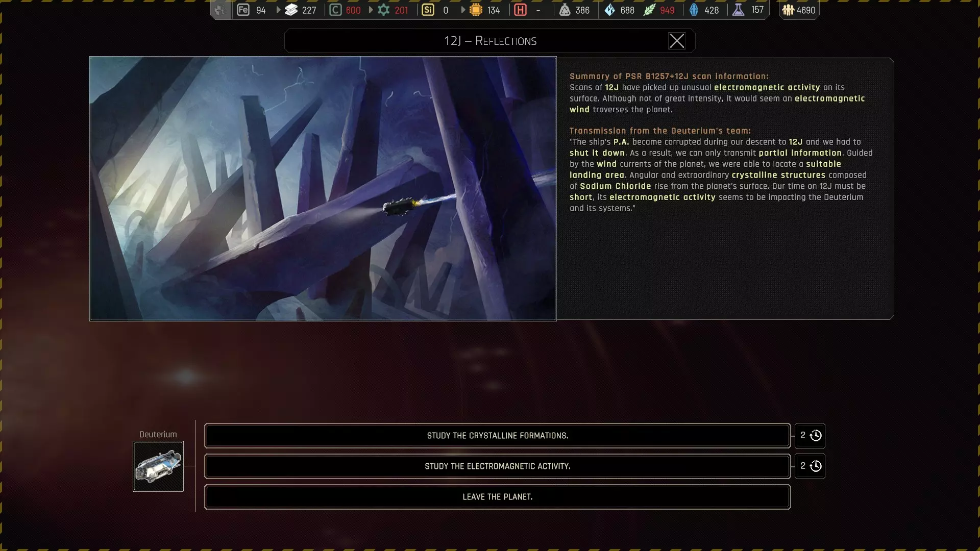This screenshot has width=980, height=551.
Task: Click the grey planet icon at bar start
Action: click(220, 10)
